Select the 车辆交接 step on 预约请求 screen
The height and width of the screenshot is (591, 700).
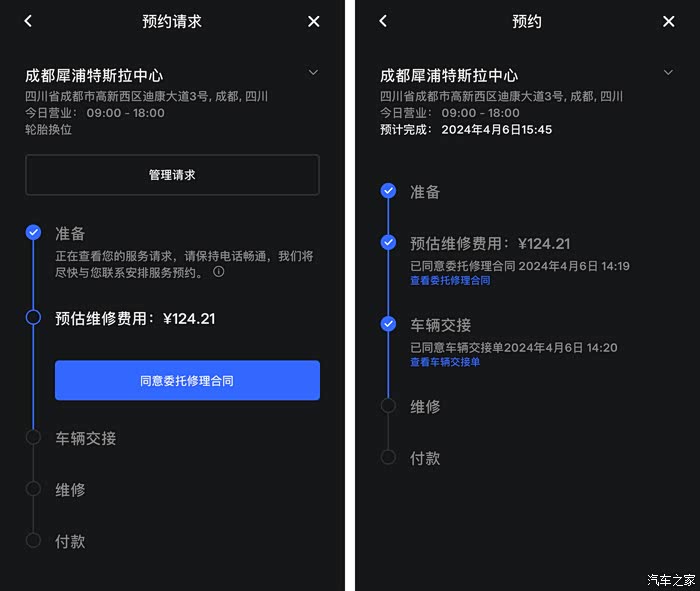(x=86, y=438)
